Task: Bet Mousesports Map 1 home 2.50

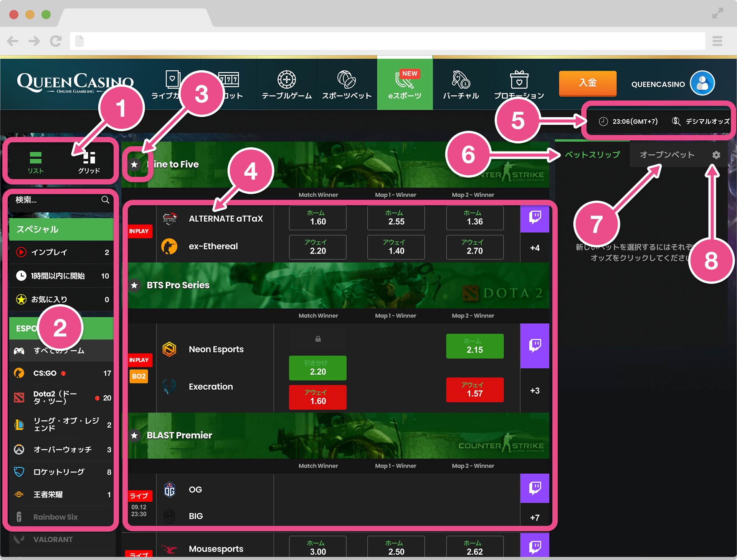Action: tap(396, 547)
